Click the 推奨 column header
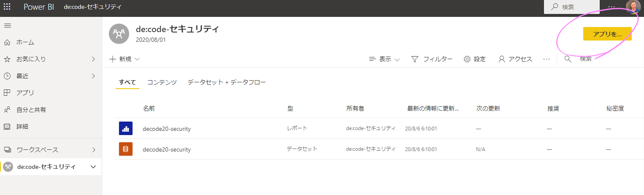Viewport: 644px width, 195px height. [x=553, y=108]
